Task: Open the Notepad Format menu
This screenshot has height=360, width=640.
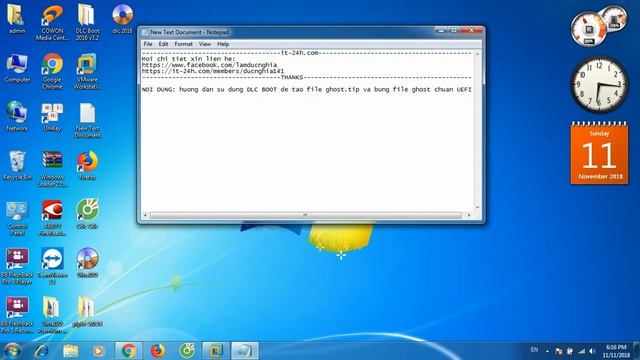Action: [183, 44]
